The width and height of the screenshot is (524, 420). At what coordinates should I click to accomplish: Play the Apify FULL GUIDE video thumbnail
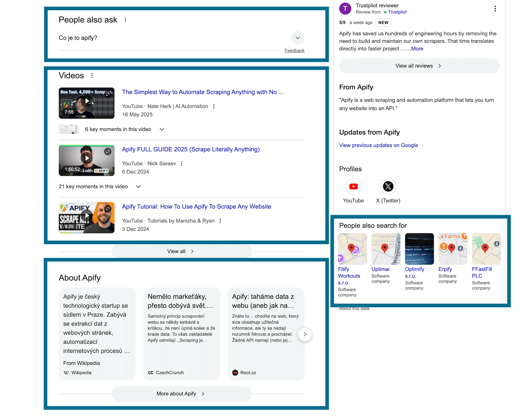[87, 160]
